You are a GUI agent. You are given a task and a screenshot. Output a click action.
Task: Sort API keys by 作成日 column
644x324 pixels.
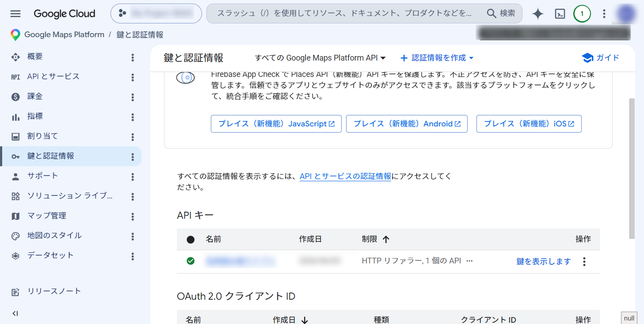point(310,239)
